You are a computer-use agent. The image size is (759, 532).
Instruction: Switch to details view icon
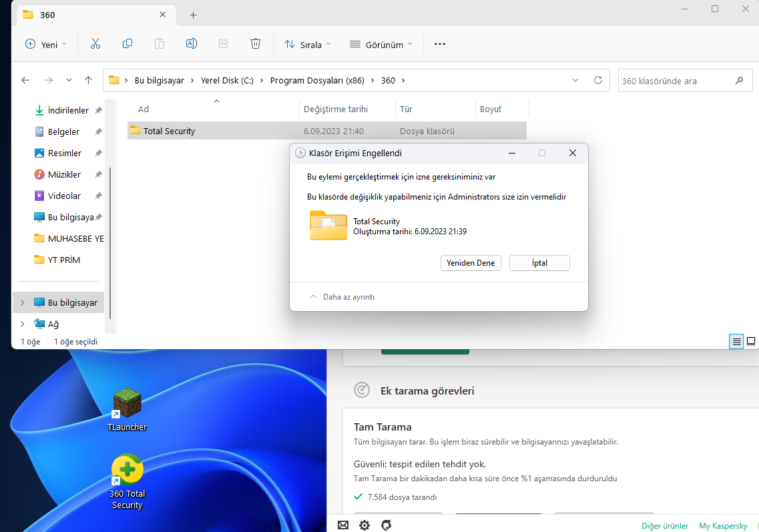[736, 341]
